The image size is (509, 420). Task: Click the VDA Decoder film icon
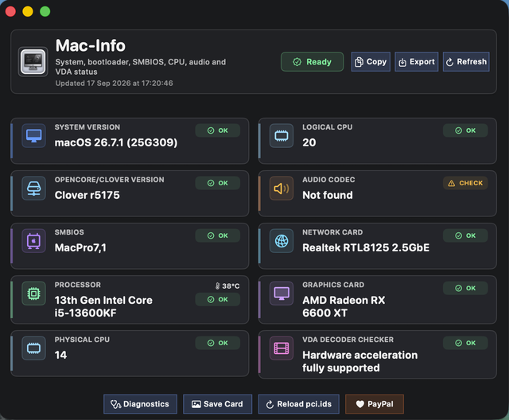tap(282, 348)
